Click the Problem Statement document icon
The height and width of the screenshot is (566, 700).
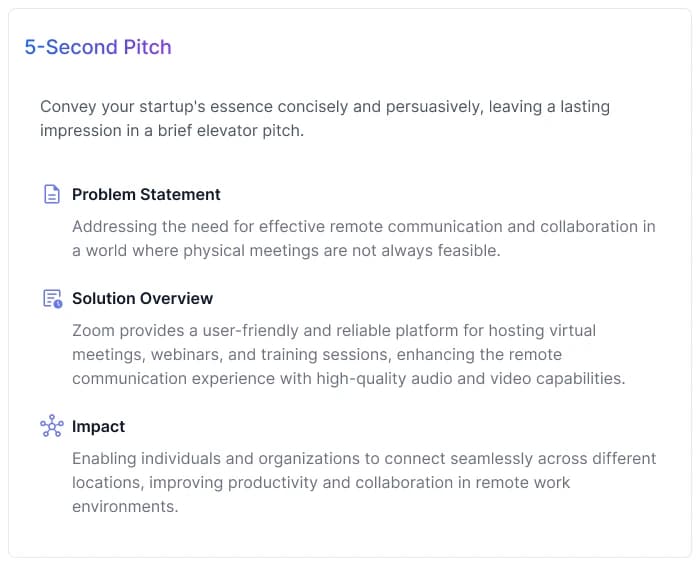[x=52, y=194]
